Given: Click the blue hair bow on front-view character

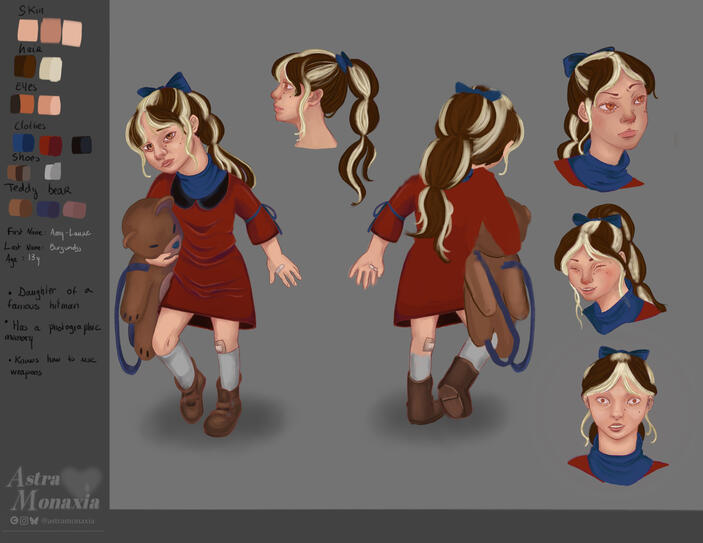Looking at the screenshot, I should tap(166, 85).
